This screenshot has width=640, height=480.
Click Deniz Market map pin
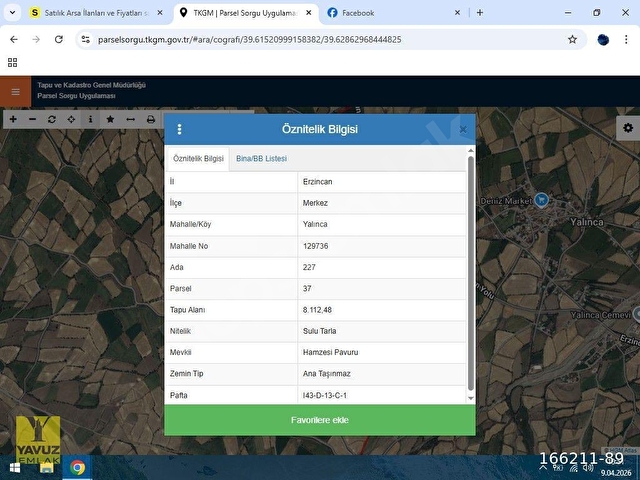pos(542,200)
